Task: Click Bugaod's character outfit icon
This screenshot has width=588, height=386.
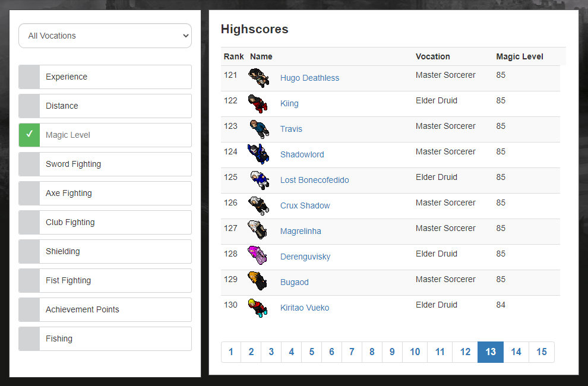Action: [x=257, y=281]
